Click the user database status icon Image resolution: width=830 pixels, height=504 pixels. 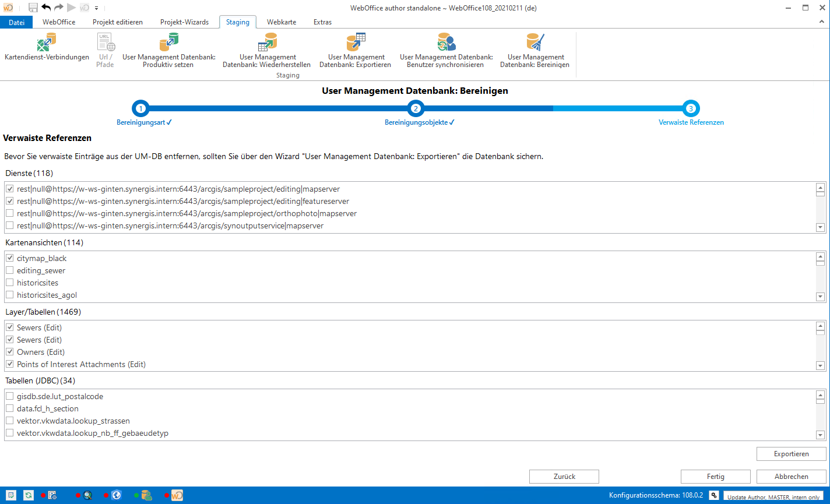tap(146, 495)
